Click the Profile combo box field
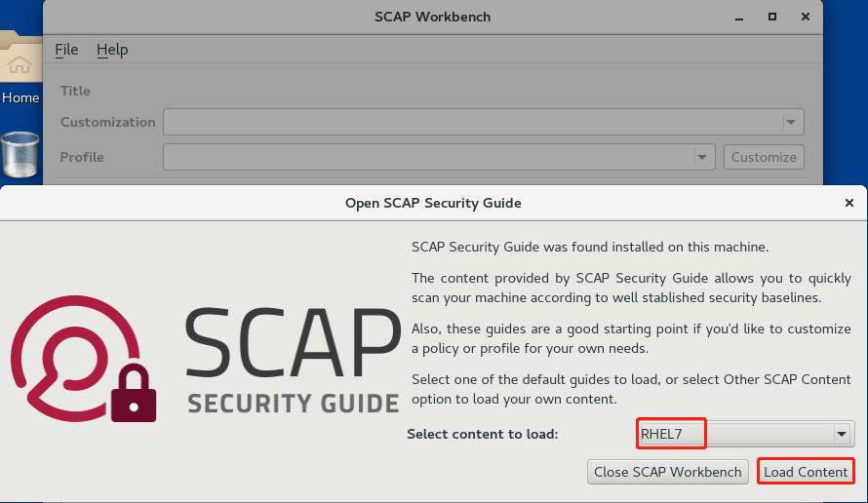 pyautogui.click(x=429, y=157)
